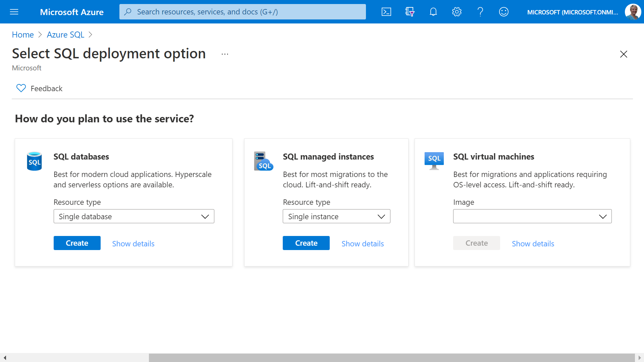Click Create under SQL managed instances
This screenshot has height=362, width=644.
point(306,243)
